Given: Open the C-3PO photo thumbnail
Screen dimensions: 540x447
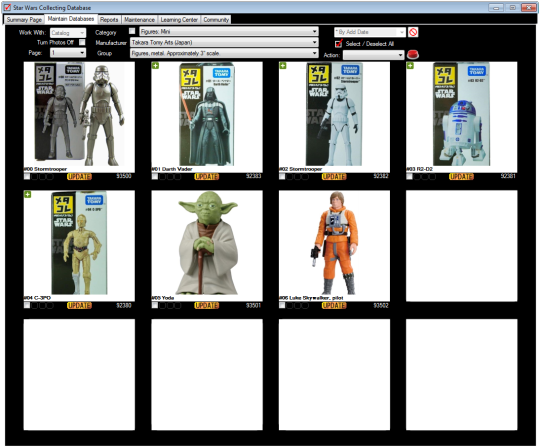Looking at the screenshot, I should point(79,243).
